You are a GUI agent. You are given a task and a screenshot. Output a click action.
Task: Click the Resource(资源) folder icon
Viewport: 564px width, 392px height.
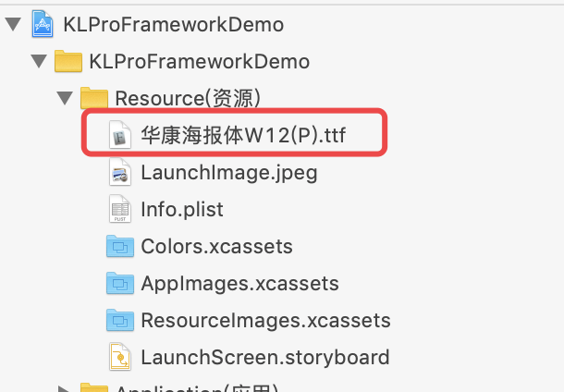(x=94, y=98)
